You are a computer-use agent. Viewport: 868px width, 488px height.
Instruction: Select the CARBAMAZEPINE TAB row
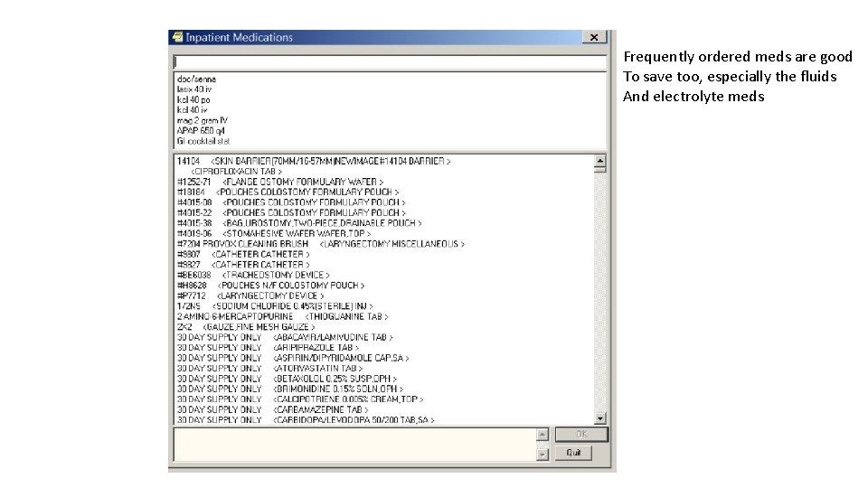[273, 409]
